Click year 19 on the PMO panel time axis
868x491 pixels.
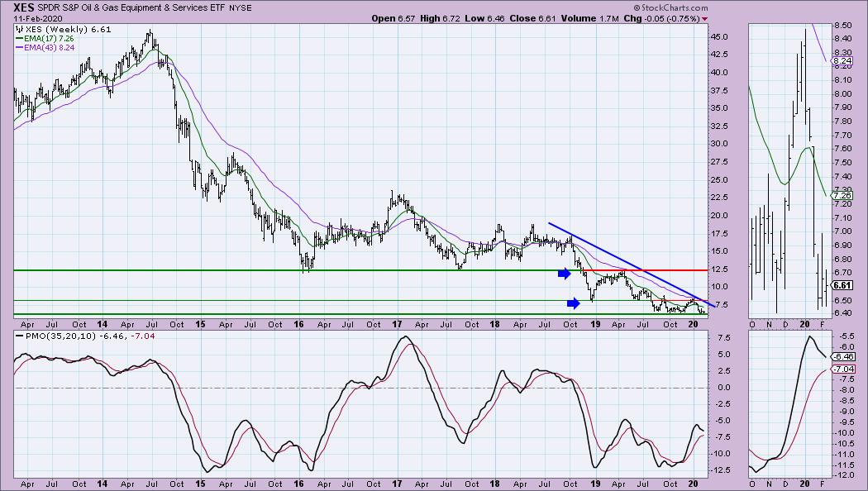pyautogui.click(x=594, y=484)
